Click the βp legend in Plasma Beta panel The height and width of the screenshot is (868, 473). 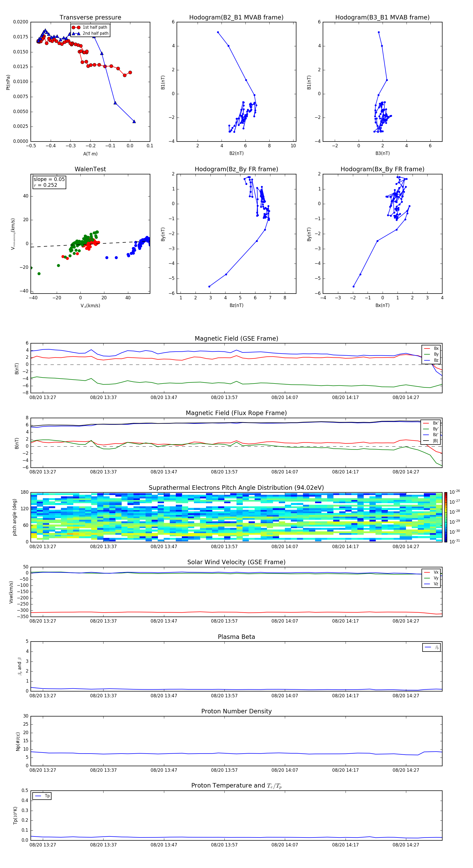click(431, 647)
